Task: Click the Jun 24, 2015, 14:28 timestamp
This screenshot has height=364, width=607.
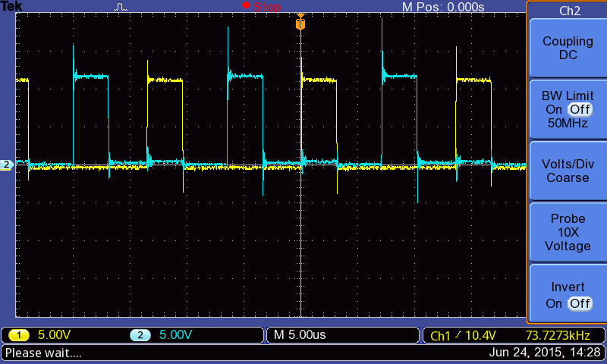Action: (x=545, y=352)
